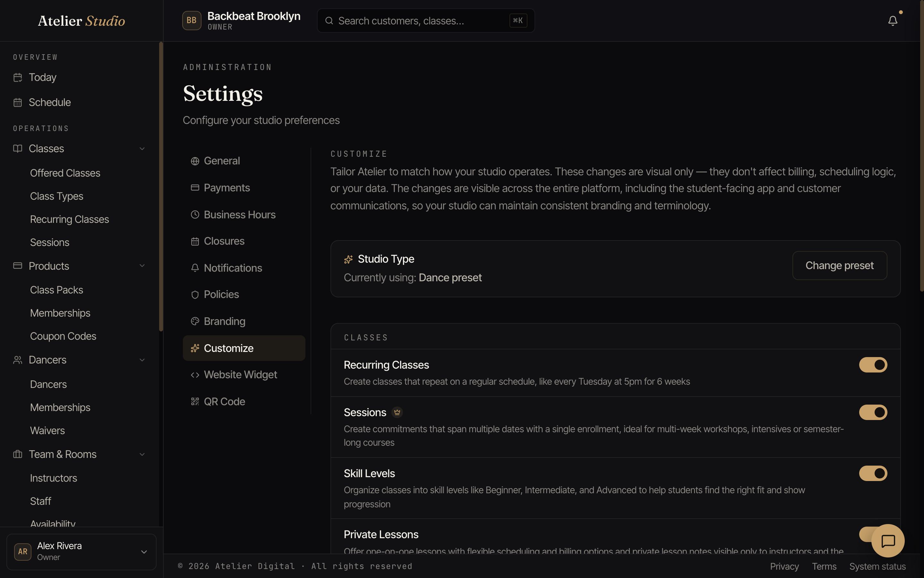
Task: Turn off the Sessions toggle
Action: click(873, 412)
